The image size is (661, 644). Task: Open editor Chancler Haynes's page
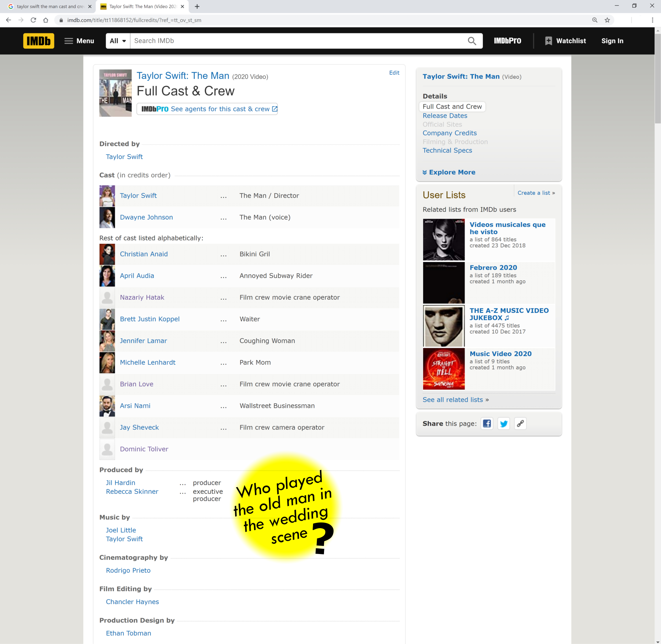(x=132, y=602)
